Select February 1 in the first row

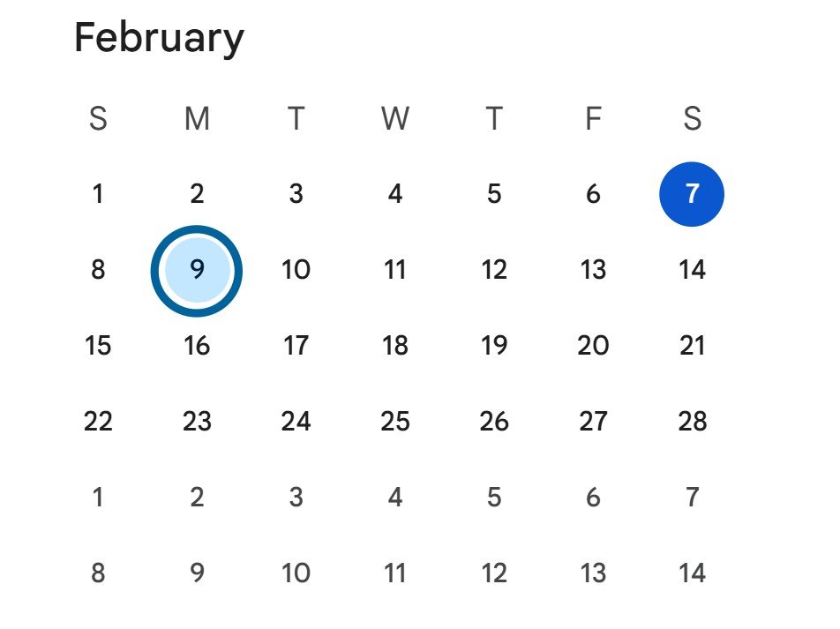(x=98, y=194)
